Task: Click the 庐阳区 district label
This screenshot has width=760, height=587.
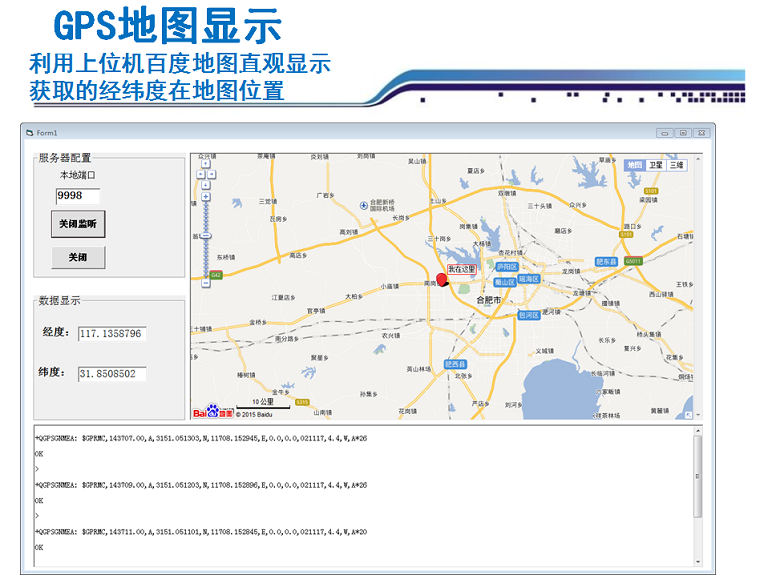Action: [507, 267]
